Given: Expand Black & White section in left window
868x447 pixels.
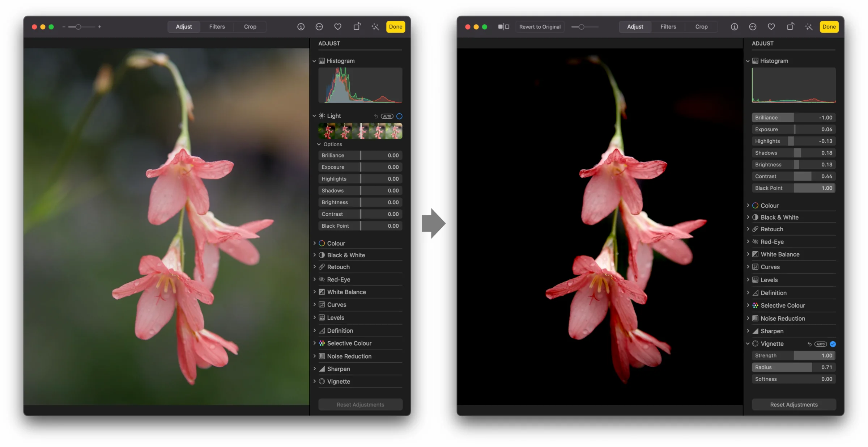Looking at the screenshot, I should [x=314, y=255].
